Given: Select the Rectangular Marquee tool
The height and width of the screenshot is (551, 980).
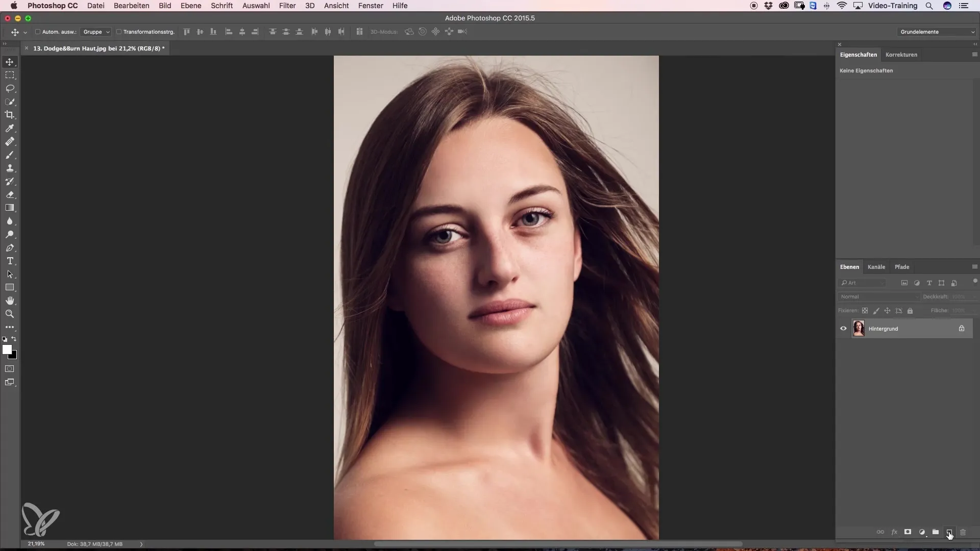Looking at the screenshot, I should pyautogui.click(x=10, y=75).
